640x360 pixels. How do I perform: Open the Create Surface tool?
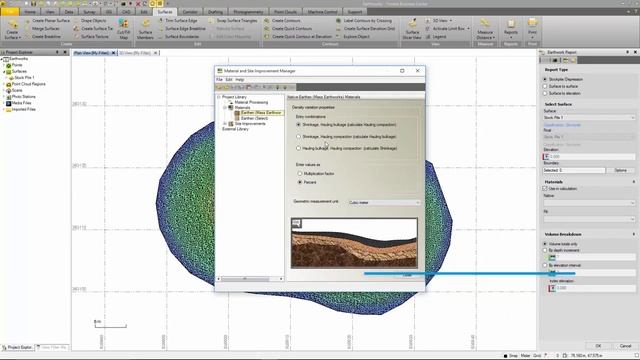[x=12, y=29]
